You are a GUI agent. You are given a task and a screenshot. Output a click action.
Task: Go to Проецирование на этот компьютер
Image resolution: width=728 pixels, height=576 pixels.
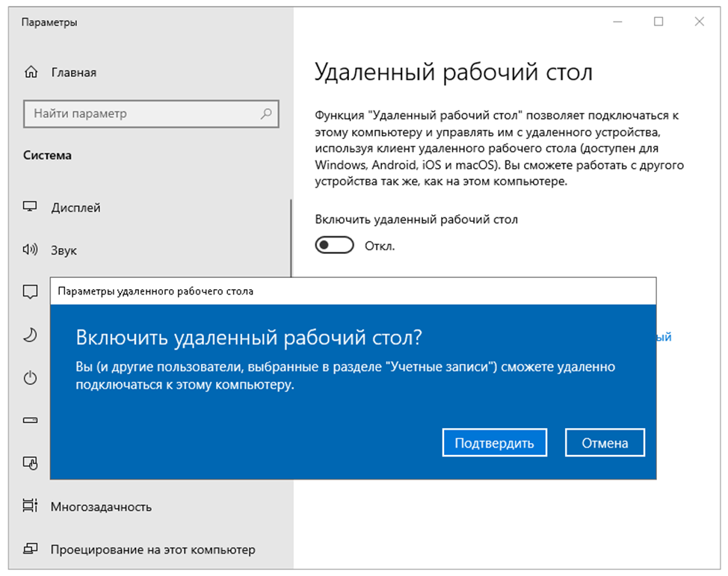click(x=152, y=549)
